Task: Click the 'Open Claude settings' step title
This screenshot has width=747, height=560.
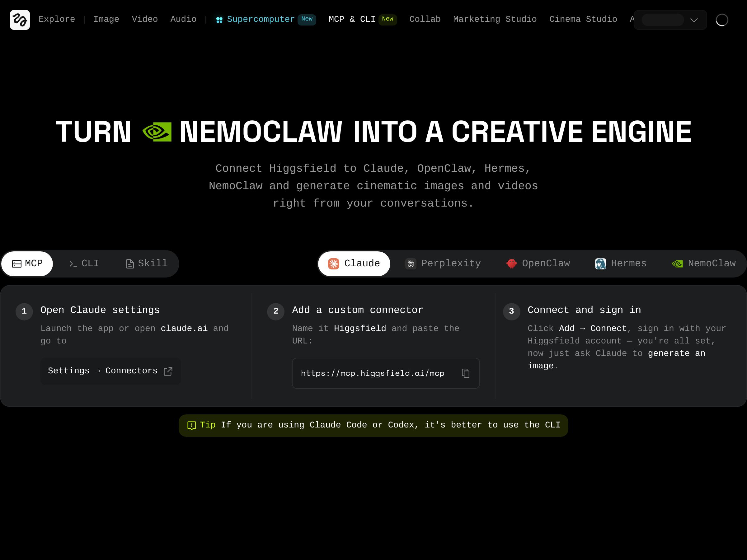Action: [100, 310]
